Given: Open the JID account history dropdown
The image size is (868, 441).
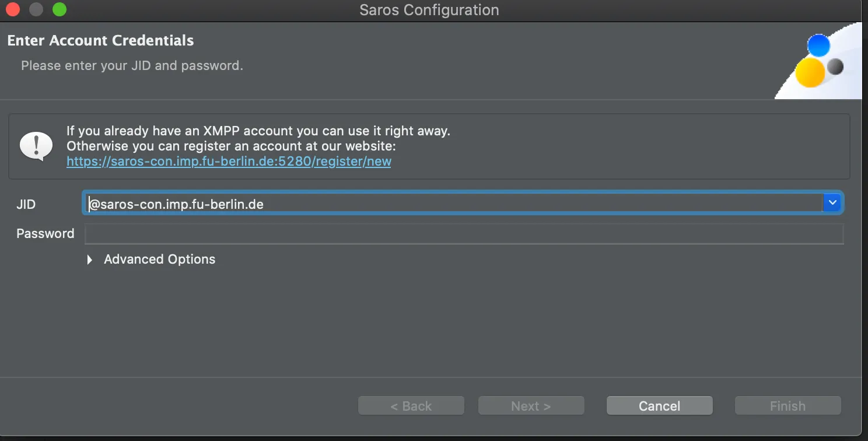Looking at the screenshot, I should click(832, 202).
